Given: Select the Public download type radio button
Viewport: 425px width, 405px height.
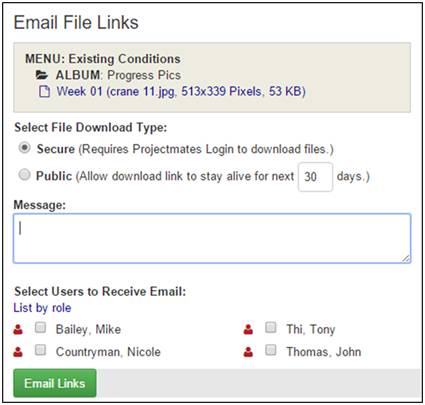Looking at the screenshot, I should tap(24, 175).
